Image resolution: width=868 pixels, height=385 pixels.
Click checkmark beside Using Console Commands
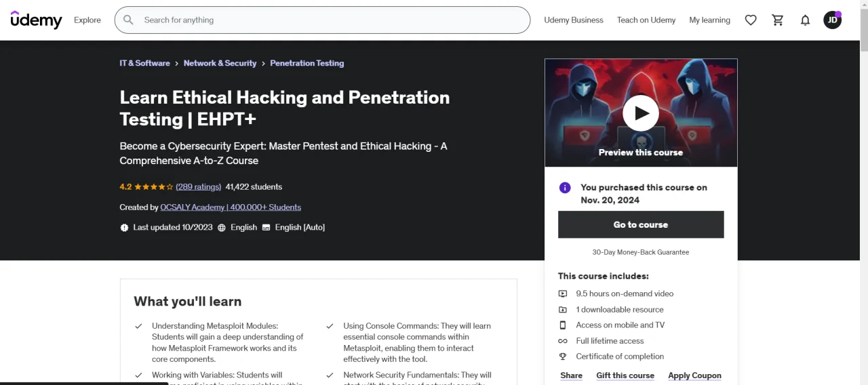coord(330,326)
